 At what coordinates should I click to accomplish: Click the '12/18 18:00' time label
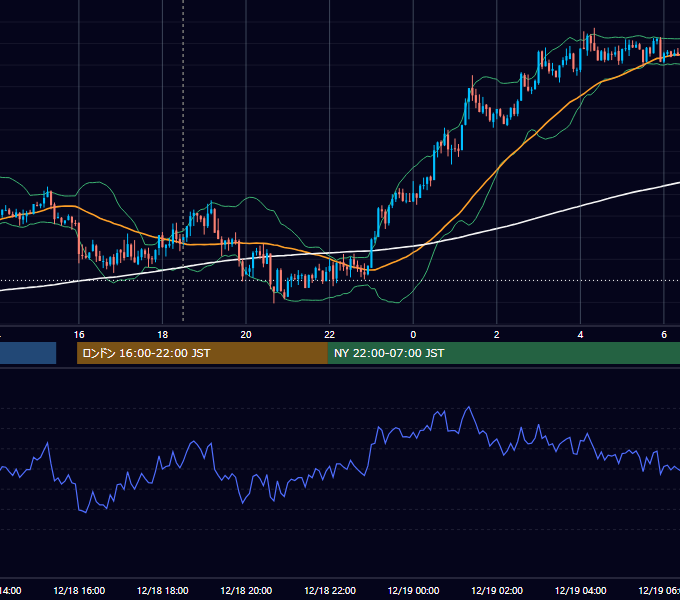[x=163, y=590]
